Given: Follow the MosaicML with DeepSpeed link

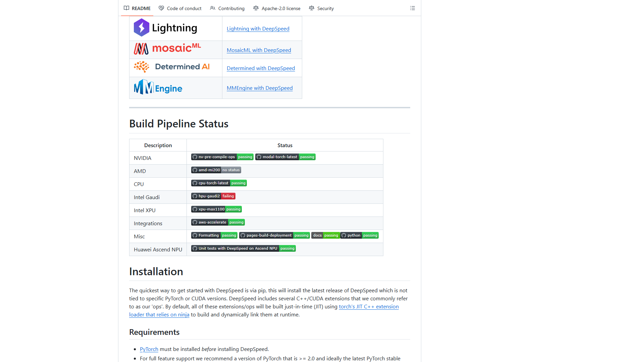Looking at the screenshot, I should [x=259, y=50].
